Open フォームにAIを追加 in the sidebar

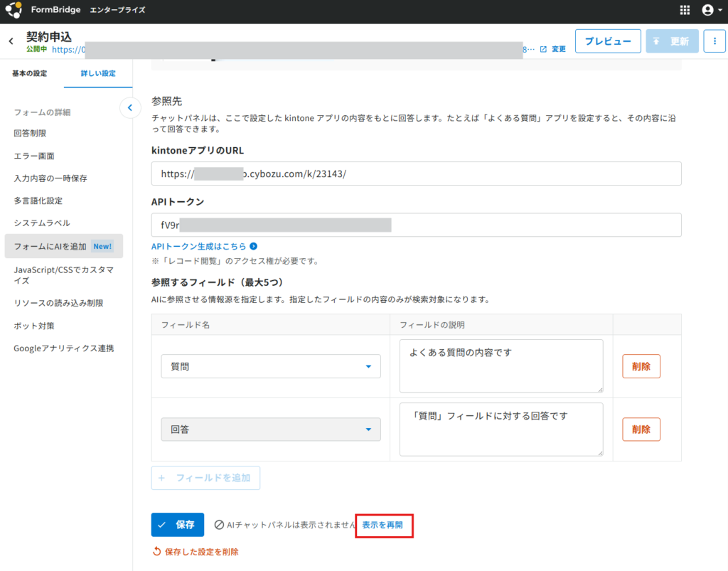(x=63, y=246)
